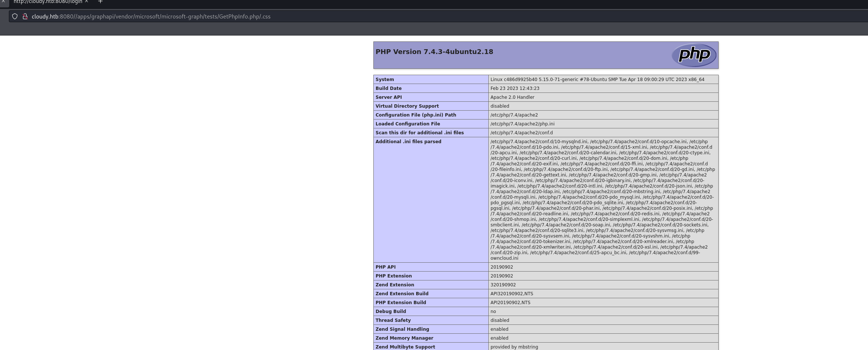
Task: Click the Debug Build value 'no'
Action: (493, 312)
